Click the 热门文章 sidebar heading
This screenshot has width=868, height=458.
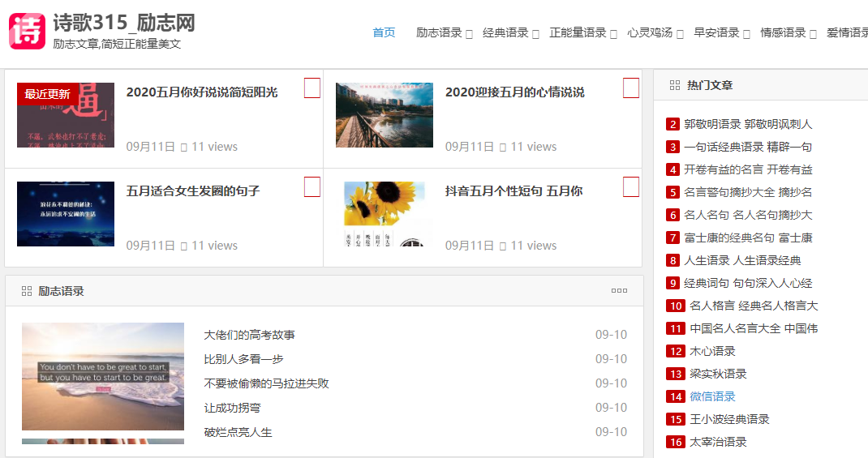[x=710, y=85]
